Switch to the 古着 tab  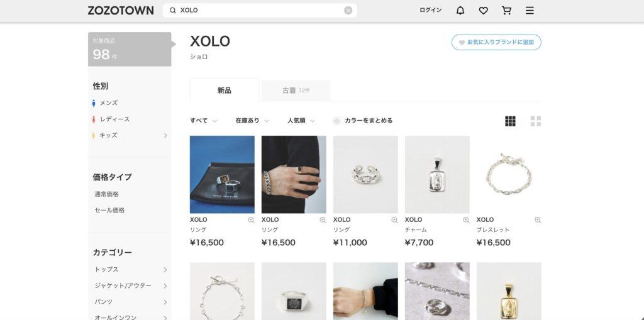pos(296,91)
